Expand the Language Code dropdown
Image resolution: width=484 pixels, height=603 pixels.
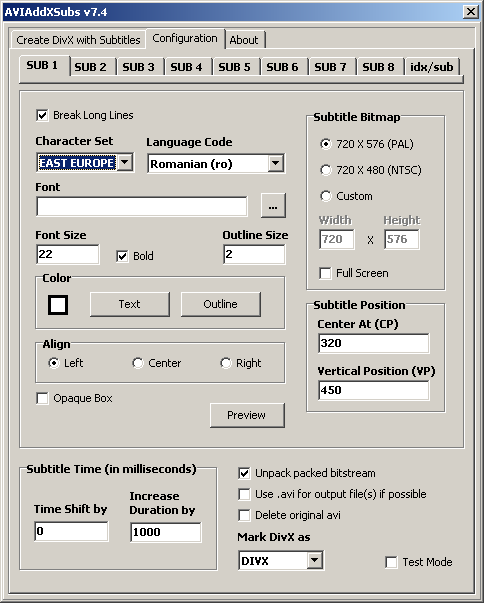(276, 163)
